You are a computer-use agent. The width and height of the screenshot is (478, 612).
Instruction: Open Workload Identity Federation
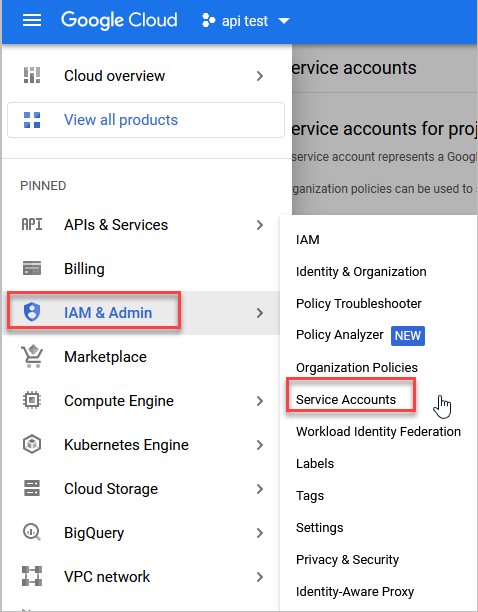[x=378, y=431]
